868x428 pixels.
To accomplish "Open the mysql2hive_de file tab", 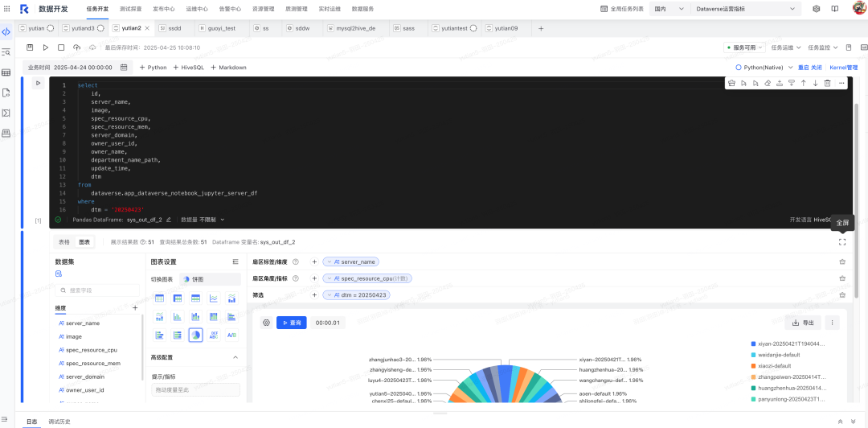I will pos(356,28).
